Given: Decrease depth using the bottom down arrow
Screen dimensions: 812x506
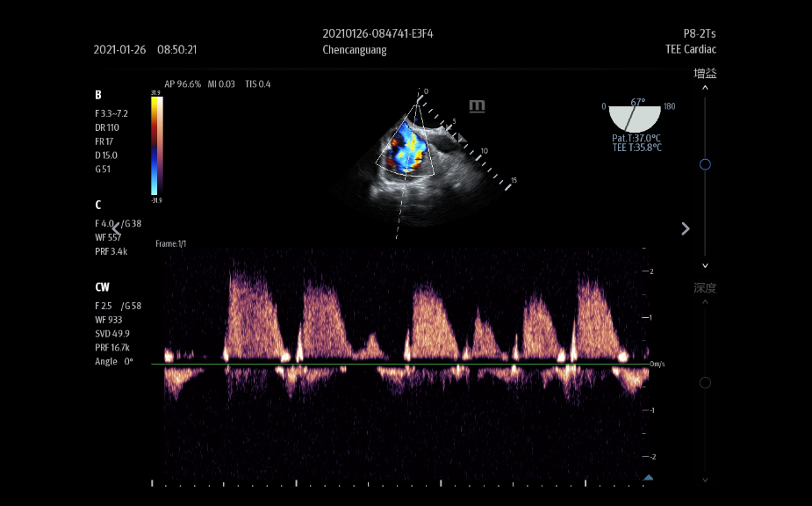Looking at the screenshot, I should (705, 480).
